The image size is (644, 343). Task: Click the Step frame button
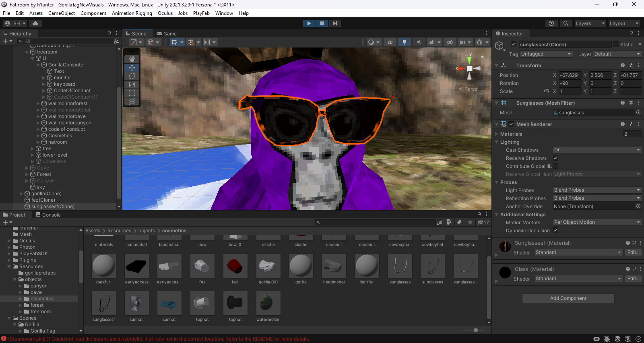[334, 23]
